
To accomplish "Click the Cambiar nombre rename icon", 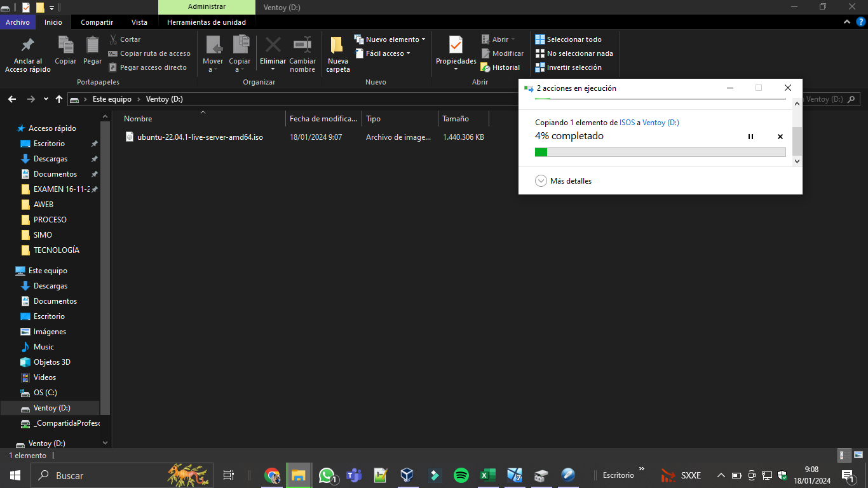I will point(302,46).
